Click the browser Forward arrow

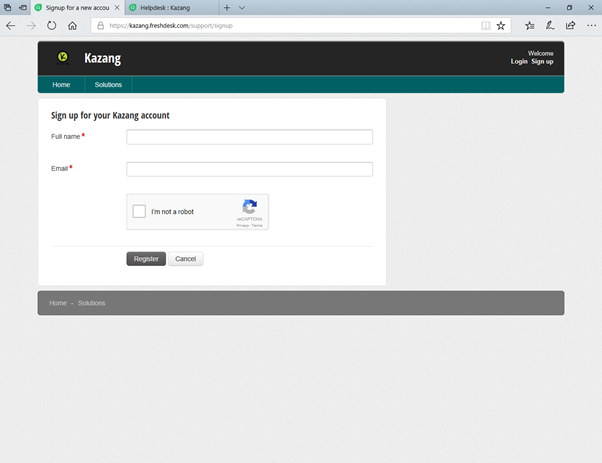31,26
